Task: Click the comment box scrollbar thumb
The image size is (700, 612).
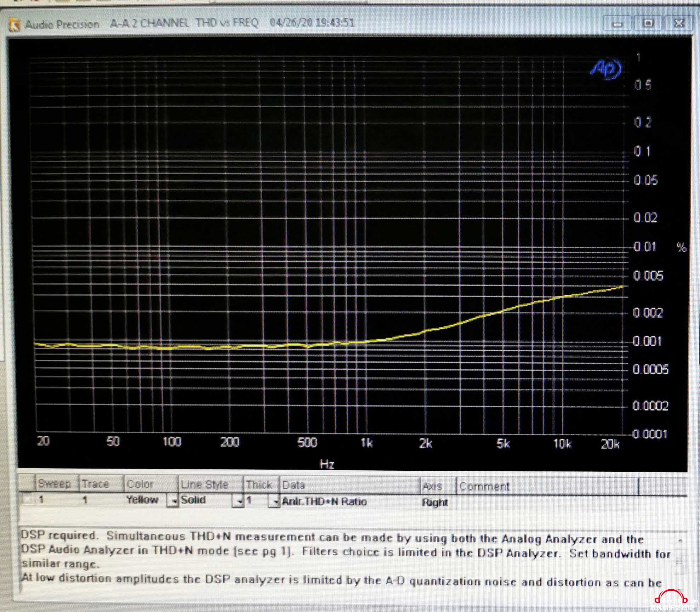Action: (x=679, y=561)
